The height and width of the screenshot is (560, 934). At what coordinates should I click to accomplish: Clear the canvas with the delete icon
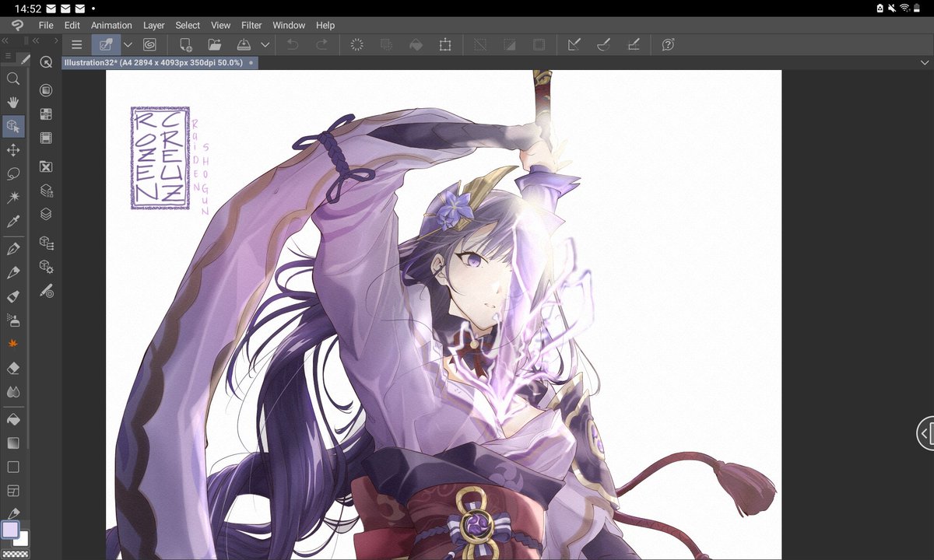357,44
